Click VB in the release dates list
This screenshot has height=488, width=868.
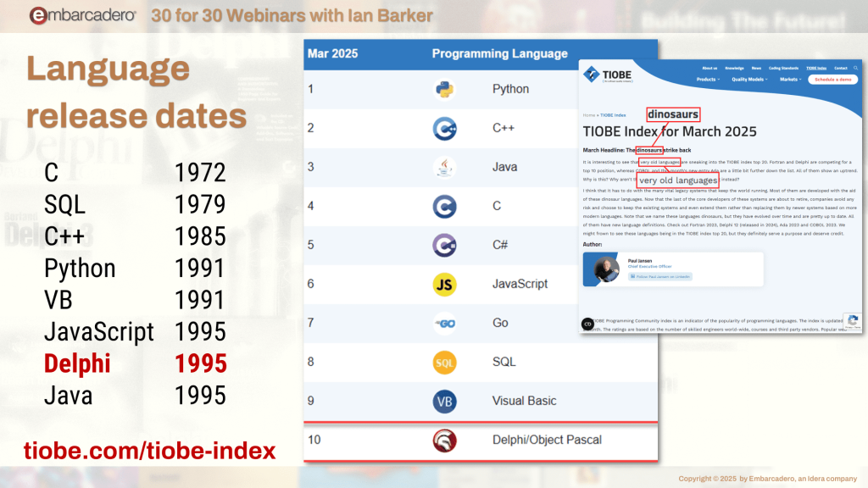58,301
